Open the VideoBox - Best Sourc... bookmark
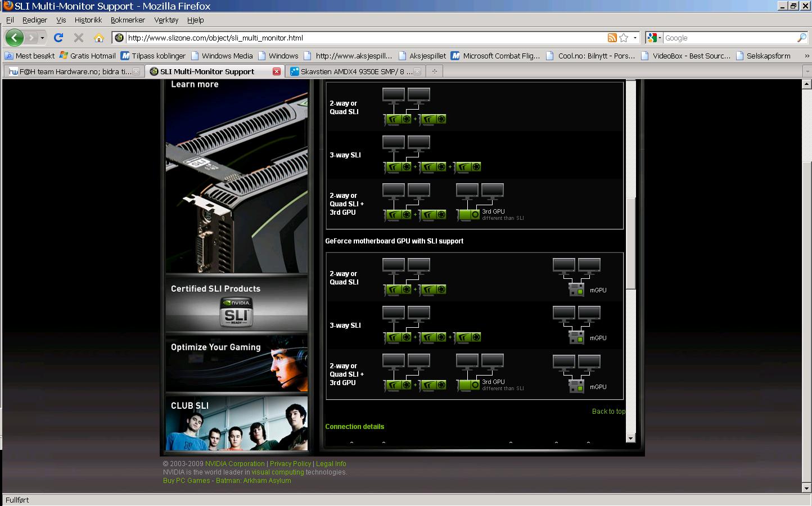812x506 pixels. coord(686,56)
